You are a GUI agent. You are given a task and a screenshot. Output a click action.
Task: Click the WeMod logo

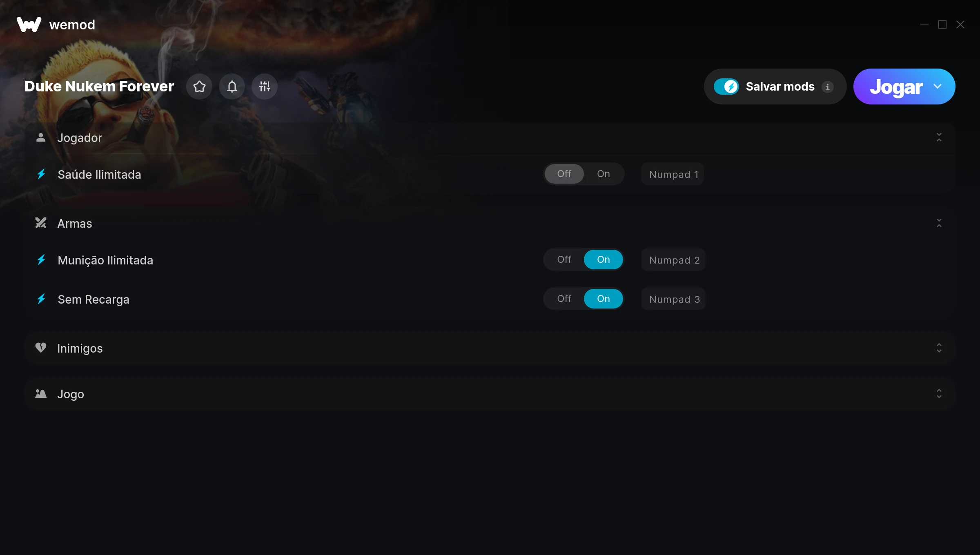pos(29,24)
